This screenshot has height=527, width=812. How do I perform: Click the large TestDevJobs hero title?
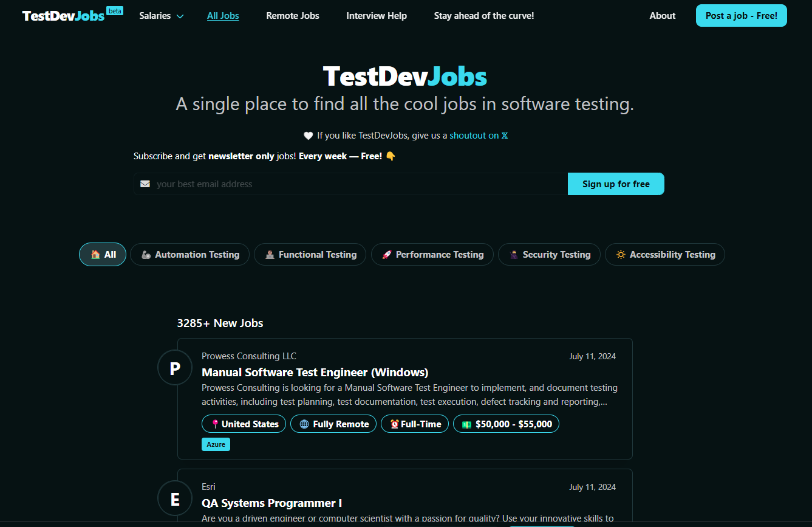click(x=405, y=77)
